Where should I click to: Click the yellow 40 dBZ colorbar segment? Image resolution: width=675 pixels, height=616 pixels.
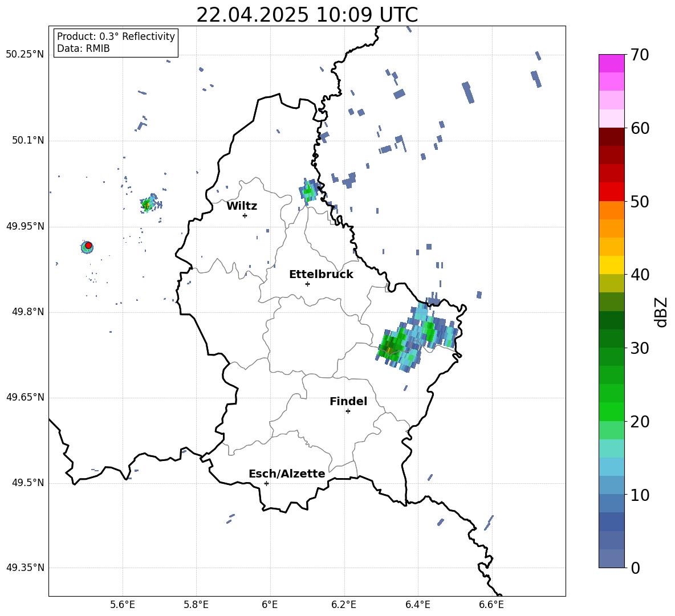612,264
